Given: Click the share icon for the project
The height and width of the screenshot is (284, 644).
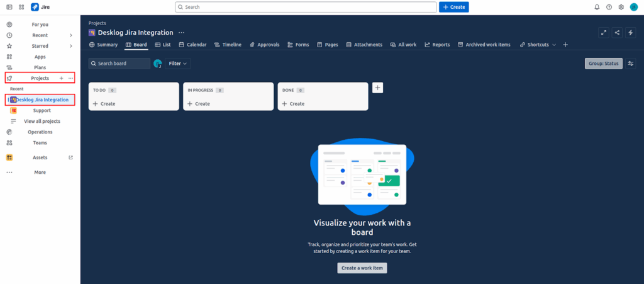Looking at the screenshot, I should (617, 33).
